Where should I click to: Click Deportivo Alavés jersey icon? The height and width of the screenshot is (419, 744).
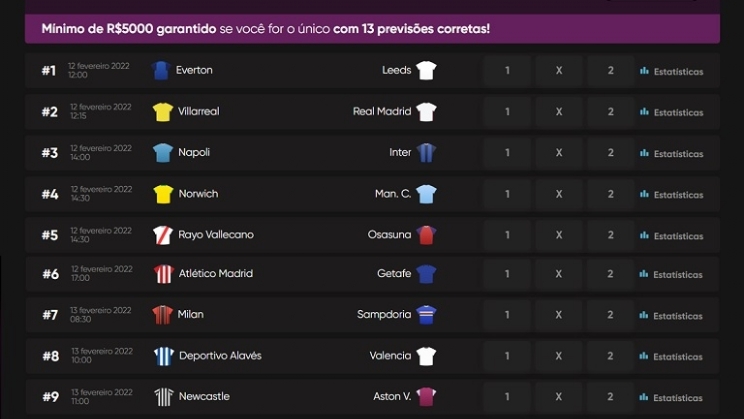(x=163, y=356)
